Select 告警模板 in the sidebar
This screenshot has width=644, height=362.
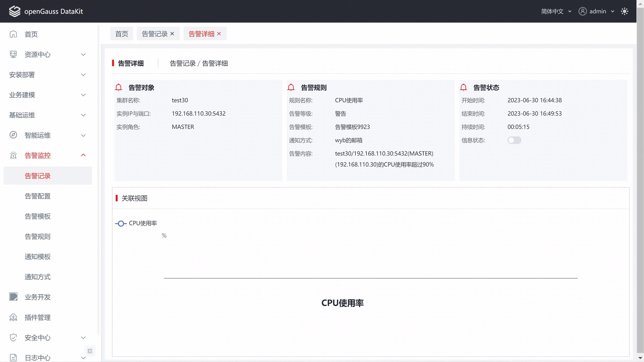38,216
